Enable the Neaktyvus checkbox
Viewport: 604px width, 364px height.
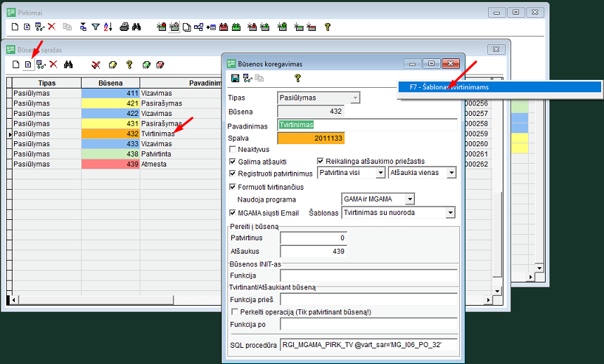pos(233,150)
